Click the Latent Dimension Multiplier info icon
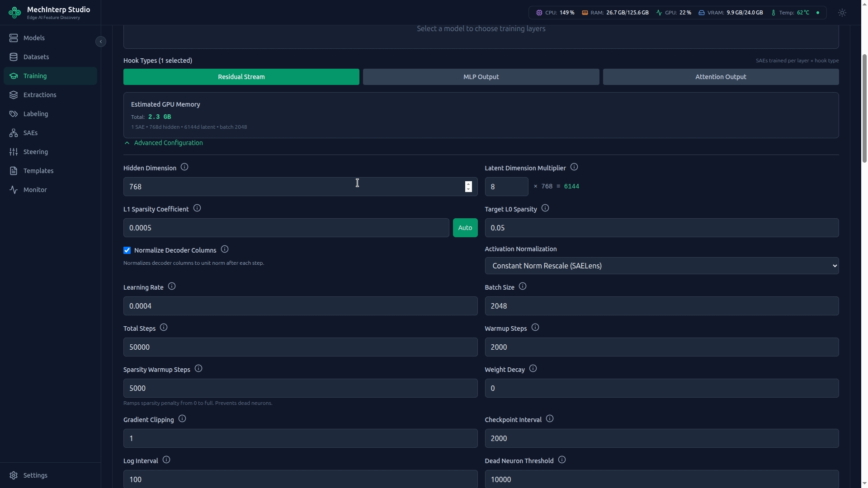 coord(574,167)
